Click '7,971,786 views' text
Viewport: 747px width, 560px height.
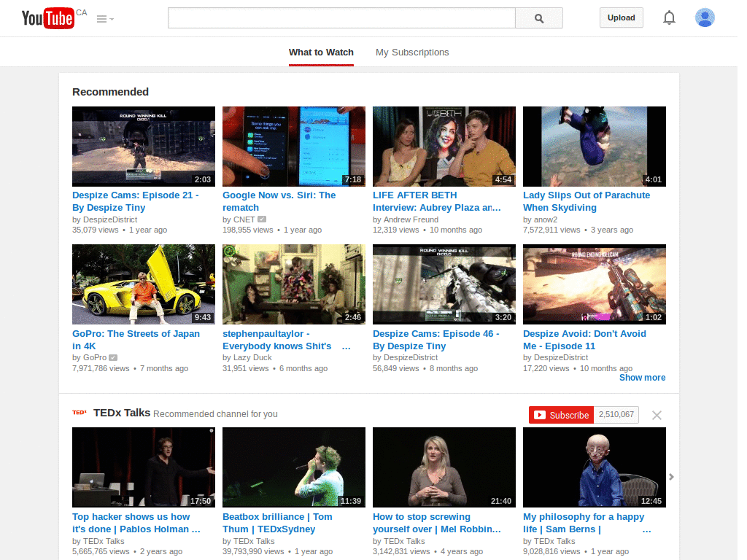101,368
